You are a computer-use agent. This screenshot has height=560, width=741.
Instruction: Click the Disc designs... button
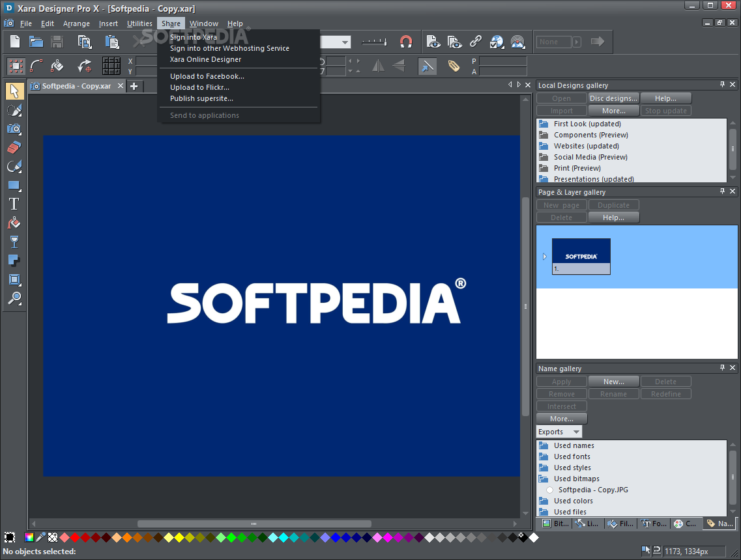pyautogui.click(x=613, y=98)
